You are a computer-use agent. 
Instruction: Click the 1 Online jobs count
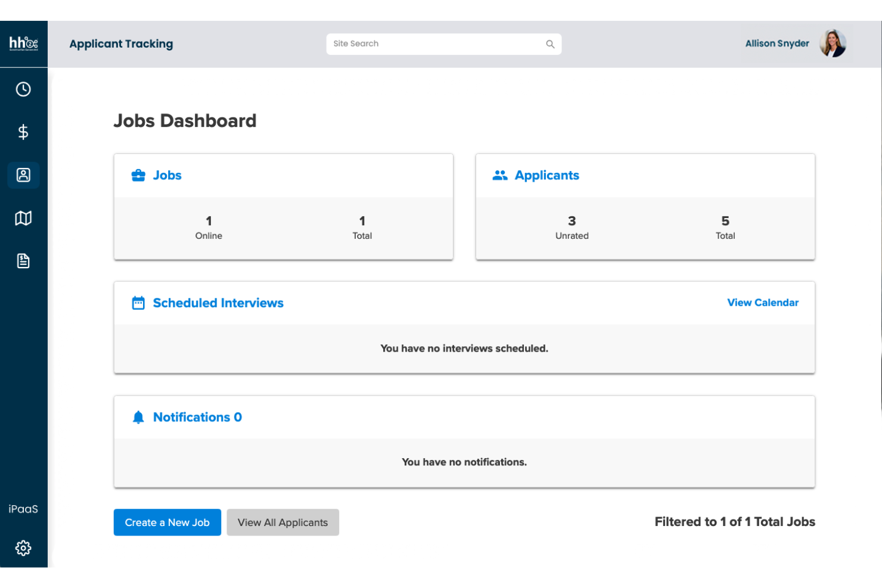click(x=209, y=228)
